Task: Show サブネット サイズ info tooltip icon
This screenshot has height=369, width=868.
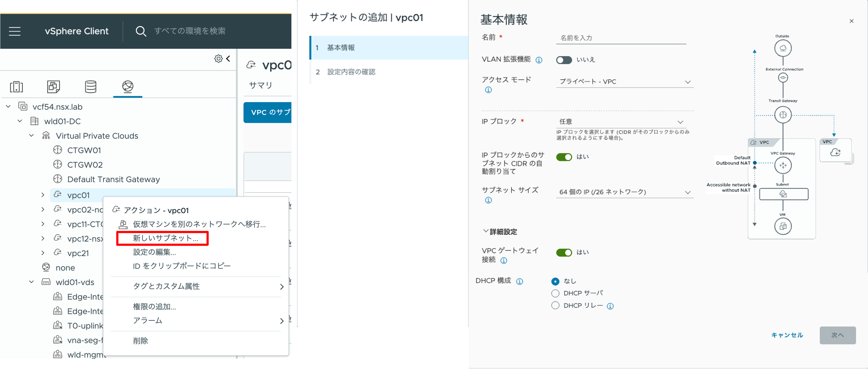Action: click(x=488, y=201)
